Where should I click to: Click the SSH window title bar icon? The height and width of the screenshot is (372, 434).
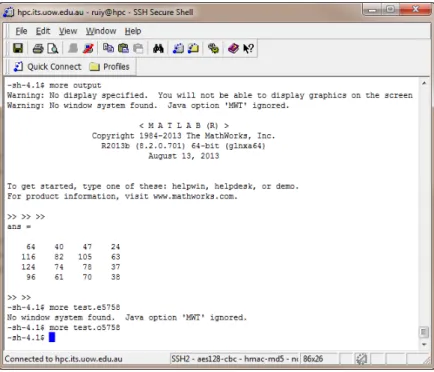9,12
